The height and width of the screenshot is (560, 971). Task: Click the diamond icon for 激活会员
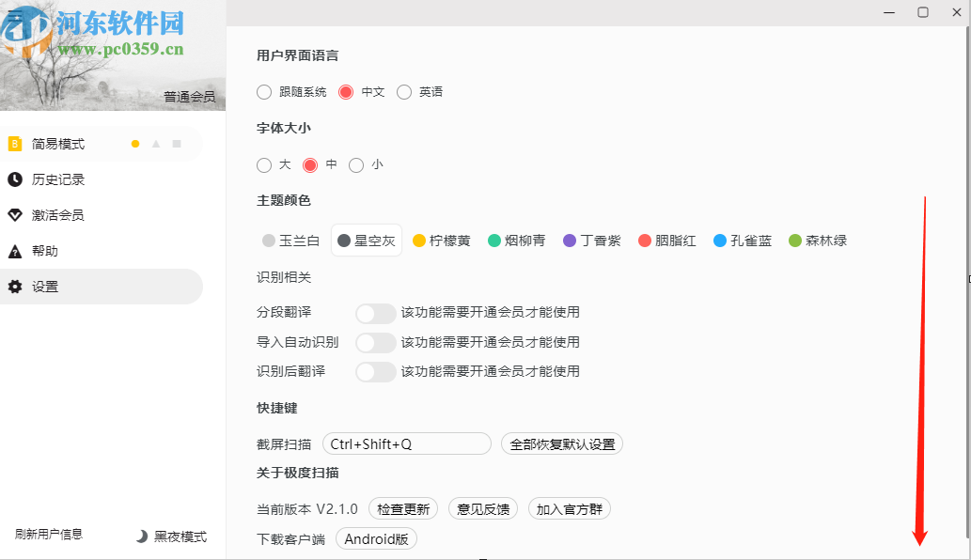coord(15,215)
